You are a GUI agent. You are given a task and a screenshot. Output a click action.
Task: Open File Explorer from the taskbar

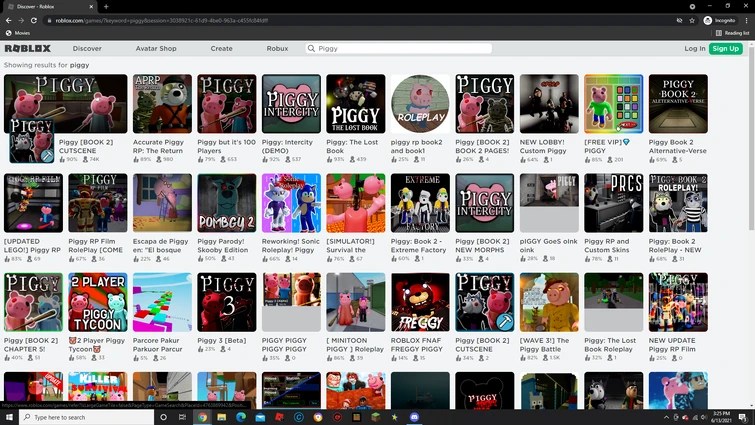[x=221, y=417]
